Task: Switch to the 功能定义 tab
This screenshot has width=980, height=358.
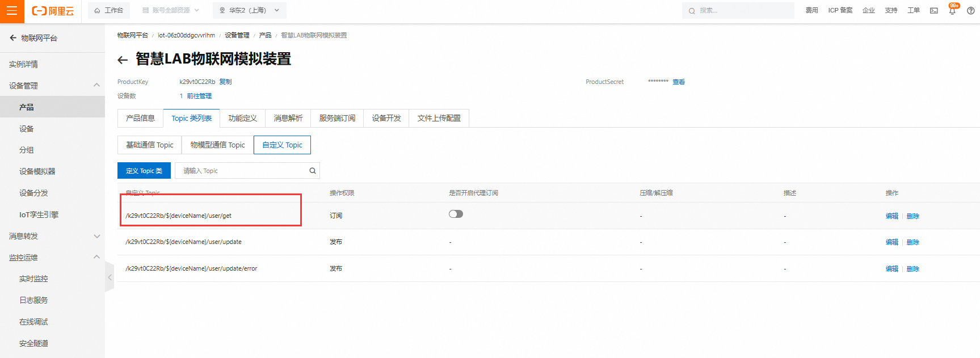Action: (242, 118)
